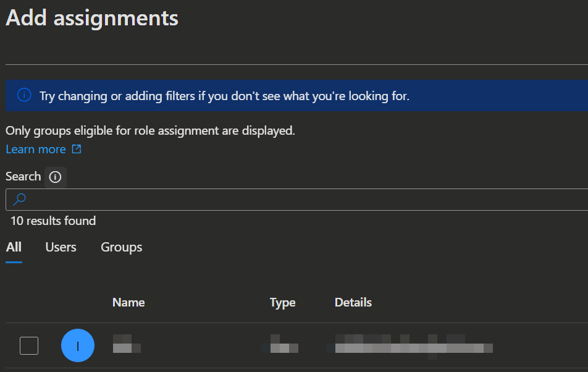Click the 'Try changing or adding filters' banner message

coord(224,96)
